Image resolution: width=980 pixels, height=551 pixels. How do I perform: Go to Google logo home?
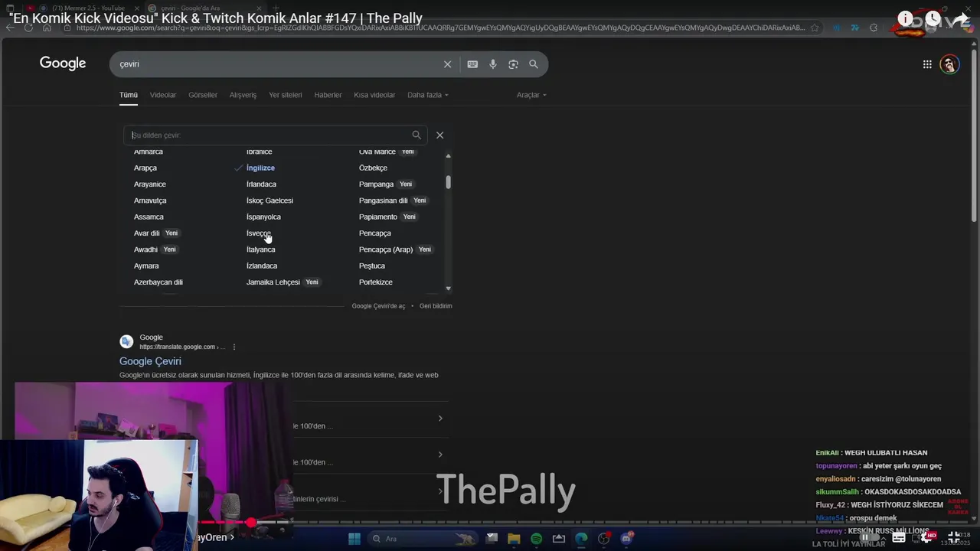(63, 64)
